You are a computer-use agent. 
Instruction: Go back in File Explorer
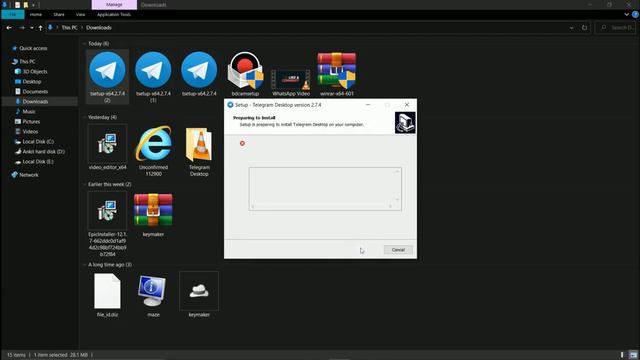pyautogui.click(x=9, y=28)
